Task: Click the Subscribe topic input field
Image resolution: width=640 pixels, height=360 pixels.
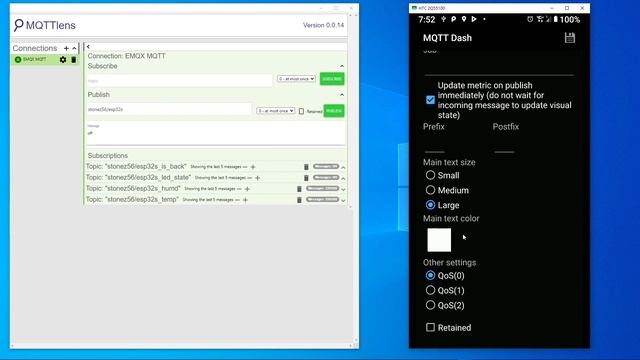Action: point(180,80)
